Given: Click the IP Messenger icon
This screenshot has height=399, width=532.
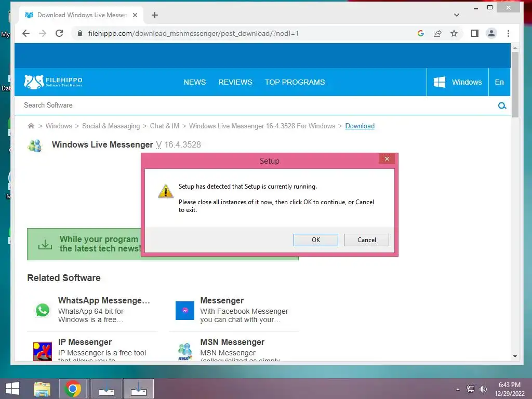Looking at the screenshot, I should click(43, 352).
